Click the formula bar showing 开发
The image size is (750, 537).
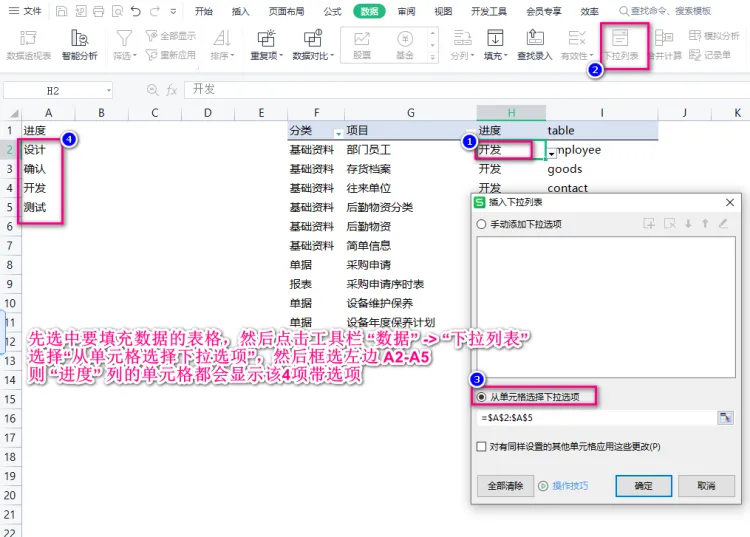[466, 89]
